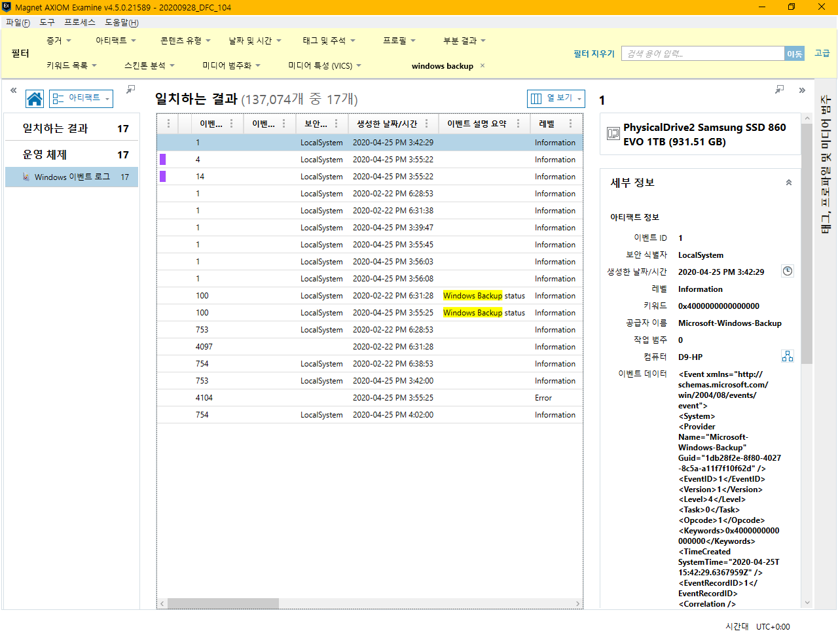Image resolution: width=838 pixels, height=644 pixels.
Task: Click the 필터 지우기 link
Action: coord(594,54)
